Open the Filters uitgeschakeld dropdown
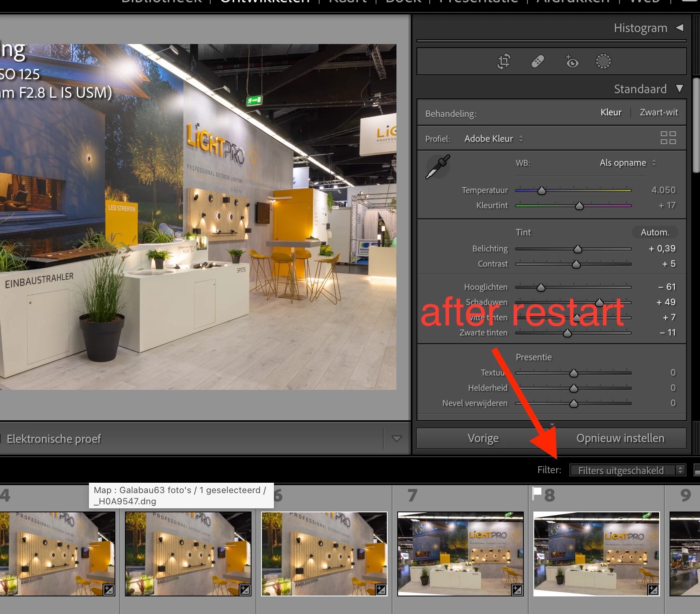 (628, 470)
